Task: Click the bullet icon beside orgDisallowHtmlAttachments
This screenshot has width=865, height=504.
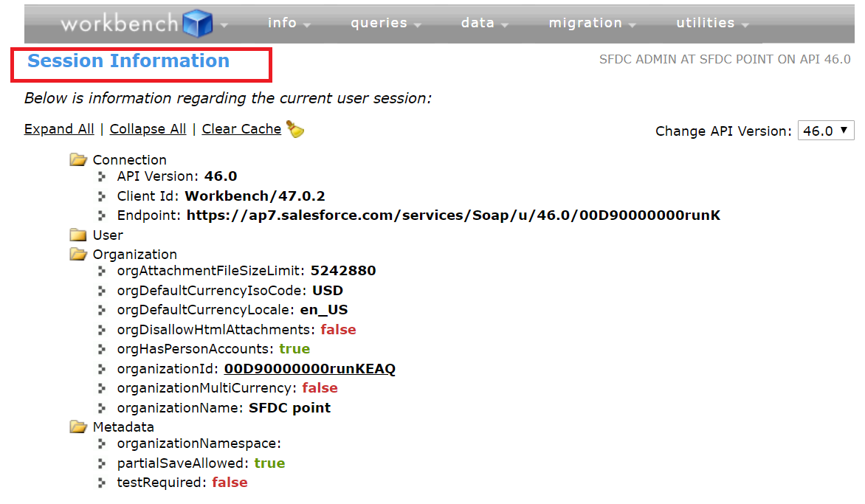Action: [x=102, y=330]
